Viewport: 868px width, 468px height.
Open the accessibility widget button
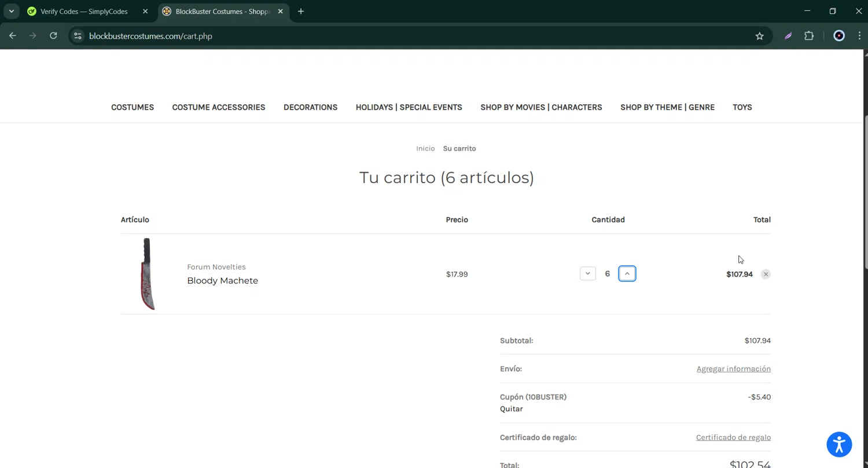pos(839,444)
